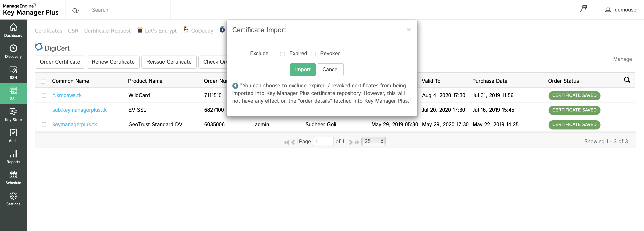Open the Schedule section
Viewport: 644px width, 231px height.
[13, 178]
